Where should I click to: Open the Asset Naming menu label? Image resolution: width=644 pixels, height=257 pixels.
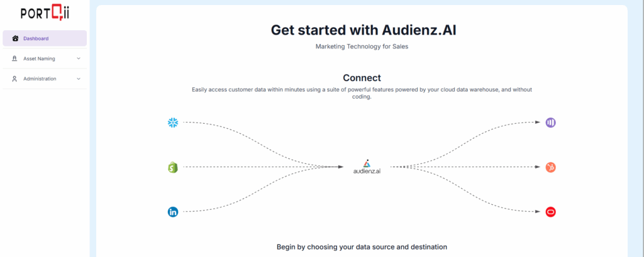pyautogui.click(x=39, y=58)
